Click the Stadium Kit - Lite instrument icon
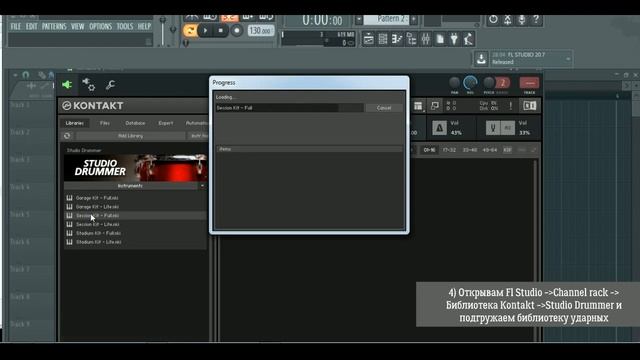This screenshot has width=640, height=360. 69,242
